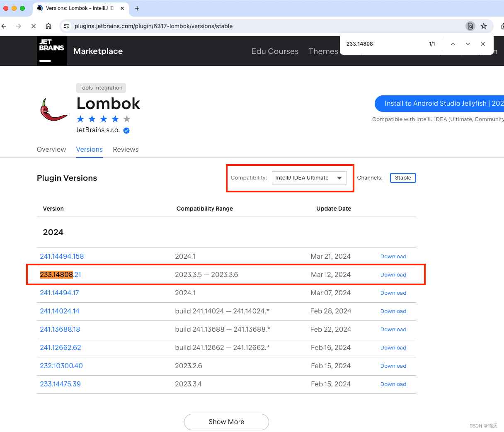The image size is (504, 432).
Task: Open site information icon in address bar
Action: (x=66, y=26)
